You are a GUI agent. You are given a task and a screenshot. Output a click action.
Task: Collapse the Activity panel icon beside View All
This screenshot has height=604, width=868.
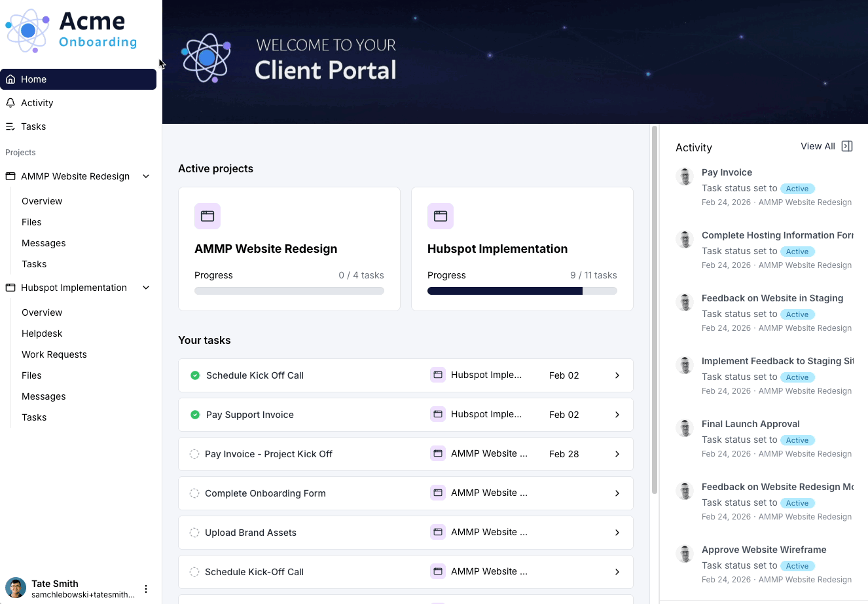[847, 146]
